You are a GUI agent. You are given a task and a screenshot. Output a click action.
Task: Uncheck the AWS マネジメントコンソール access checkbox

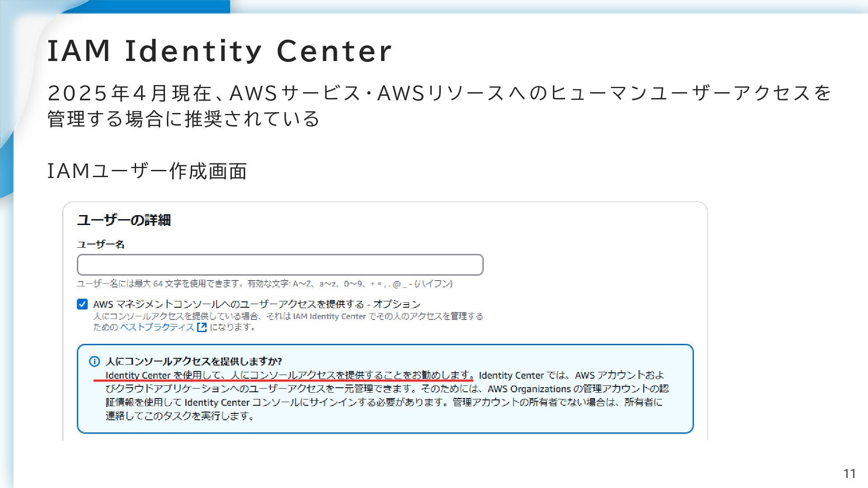pyautogui.click(x=82, y=304)
